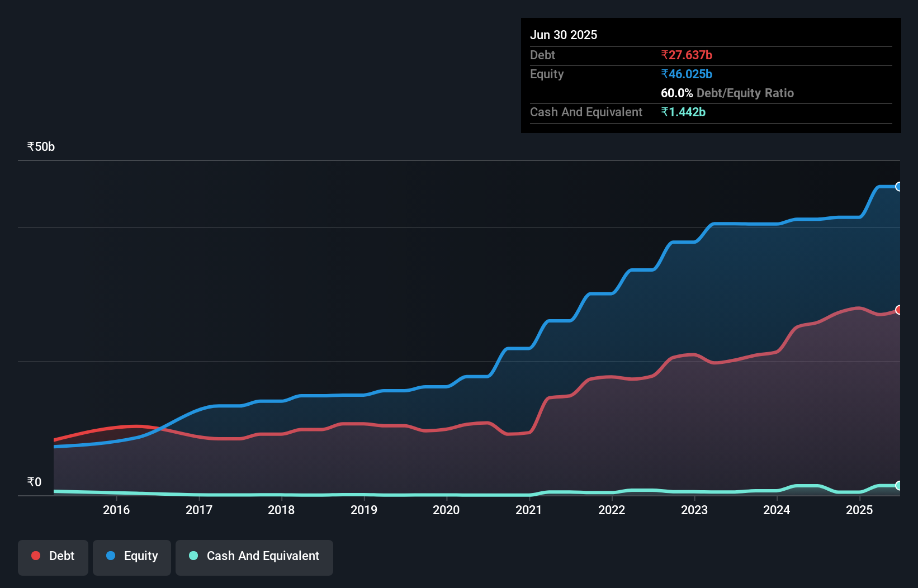The width and height of the screenshot is (918, 588).
Task: Click the 2018 x-axis label
Action: [281, 510]
